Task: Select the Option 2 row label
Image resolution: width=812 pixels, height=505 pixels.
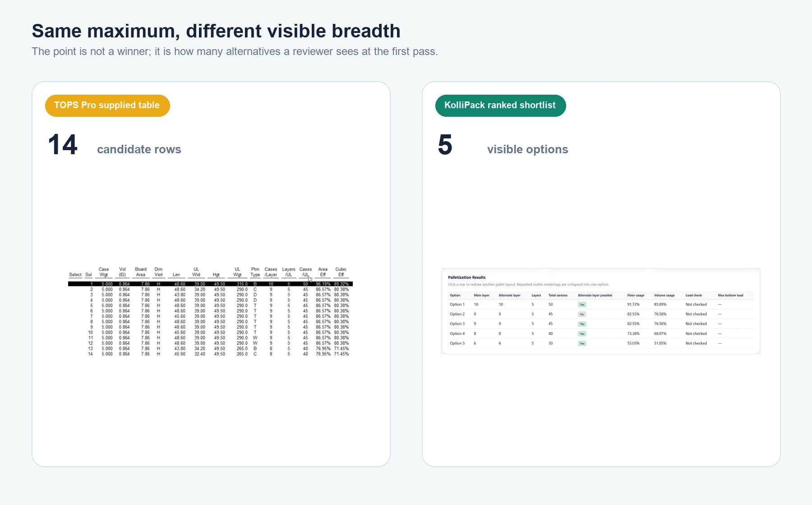Action: (457, 314)
